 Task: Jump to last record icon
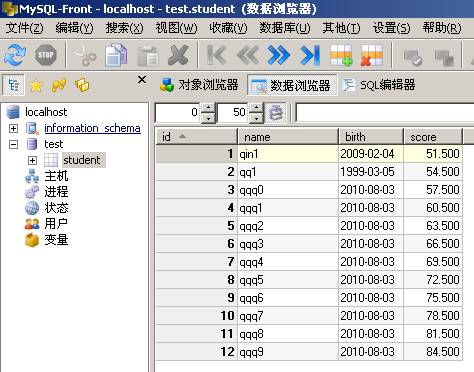pos(310,55)
